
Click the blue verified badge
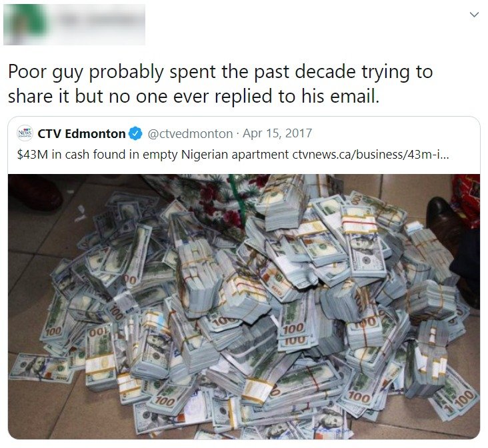[x=135, y=133]
